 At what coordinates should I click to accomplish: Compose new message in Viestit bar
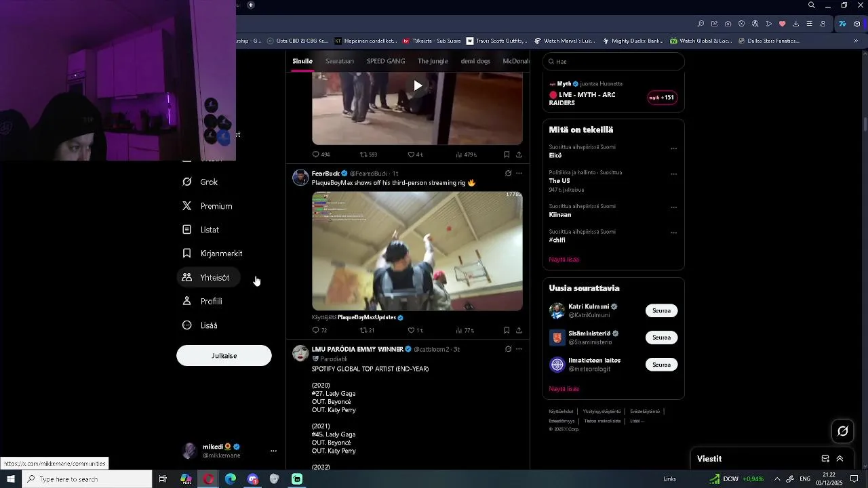click(825, 459)
